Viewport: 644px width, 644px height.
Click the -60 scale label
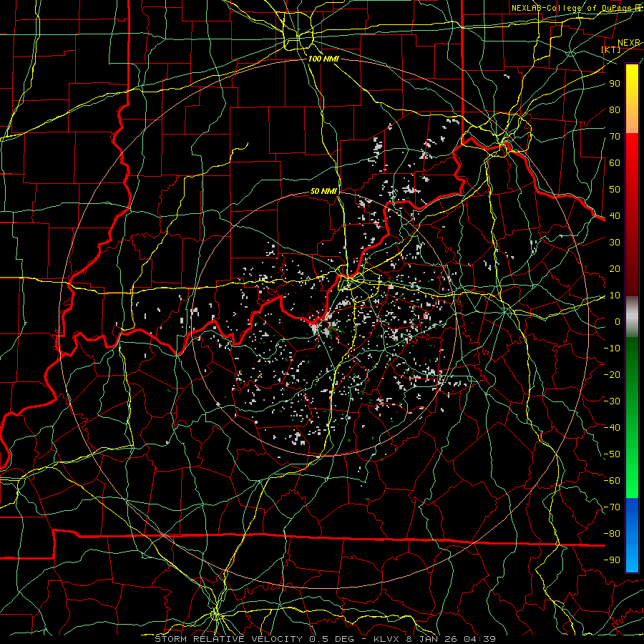(x=612, y=481)
